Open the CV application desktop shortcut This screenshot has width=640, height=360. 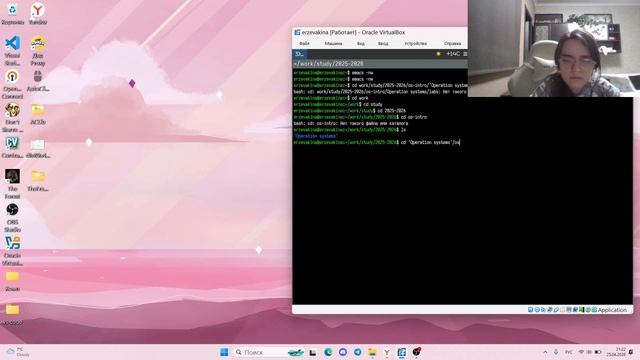click(x=13, y=147)
